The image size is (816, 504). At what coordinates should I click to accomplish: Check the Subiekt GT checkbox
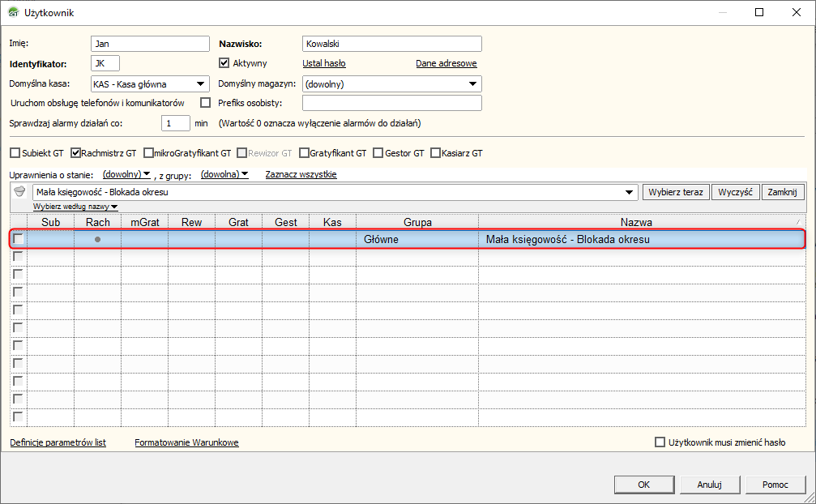pyautogui.click(x=15, y=153)
